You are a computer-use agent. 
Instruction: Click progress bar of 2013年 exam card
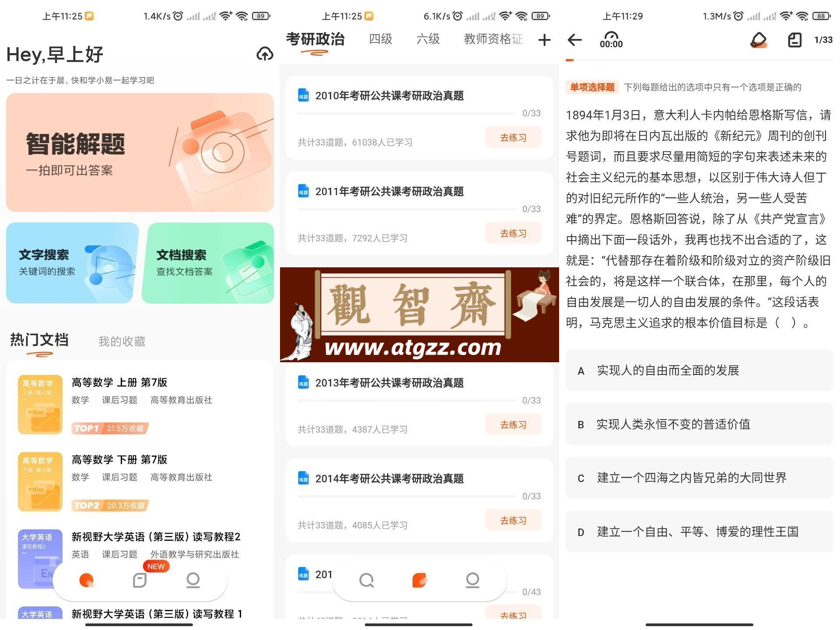[407, 400]
